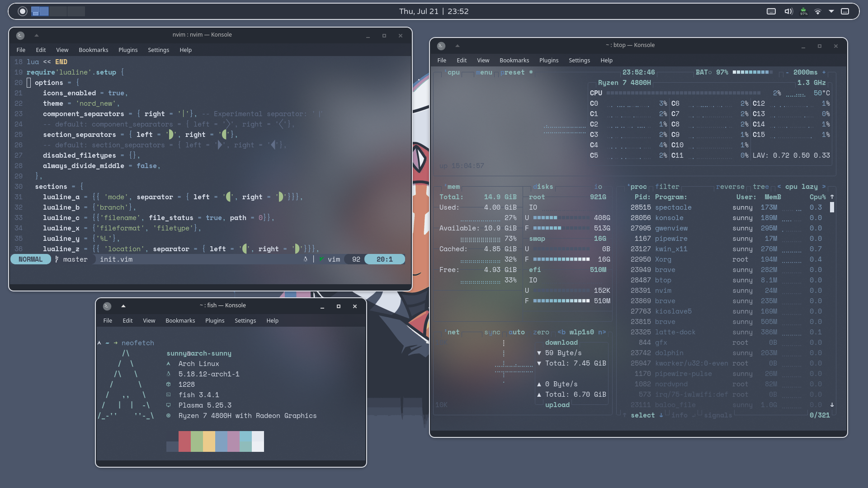Image resolution: width=868 pixels, height=488 pixels.
Task: Open the virtual keyboard tray icon
Action: [771, 11]
